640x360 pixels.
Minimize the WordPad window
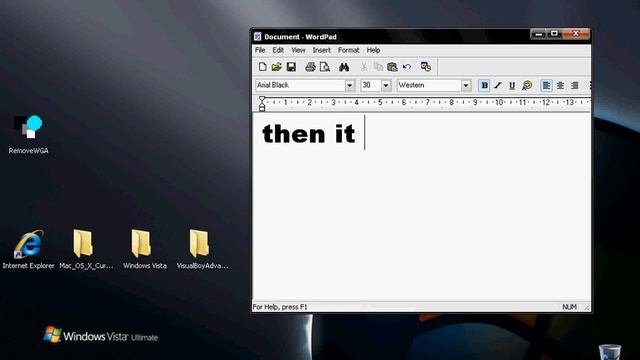538,34
